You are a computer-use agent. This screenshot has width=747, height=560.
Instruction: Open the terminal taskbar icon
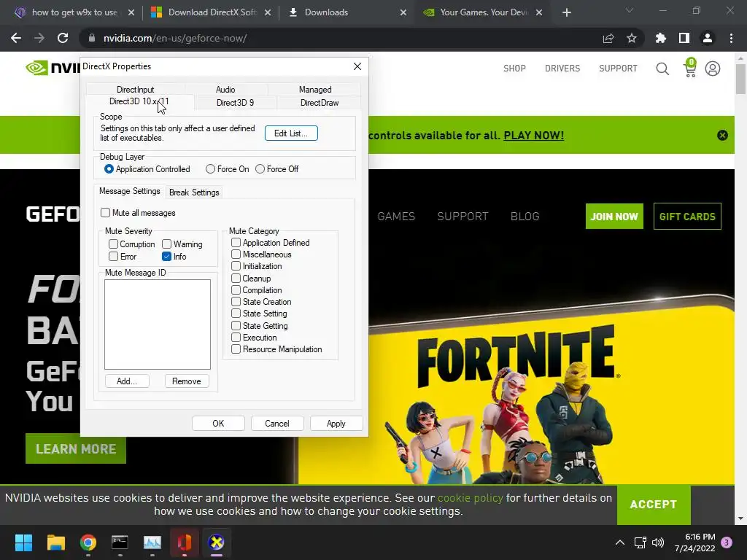[120, 542]
